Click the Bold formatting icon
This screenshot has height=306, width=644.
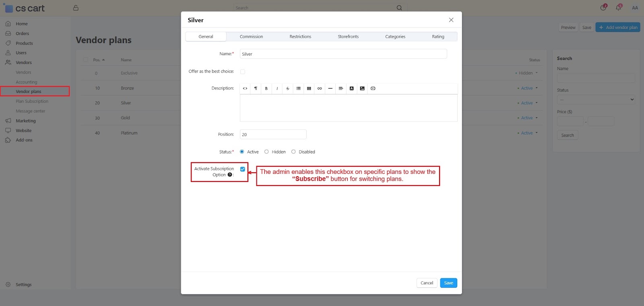pos(266,89)
